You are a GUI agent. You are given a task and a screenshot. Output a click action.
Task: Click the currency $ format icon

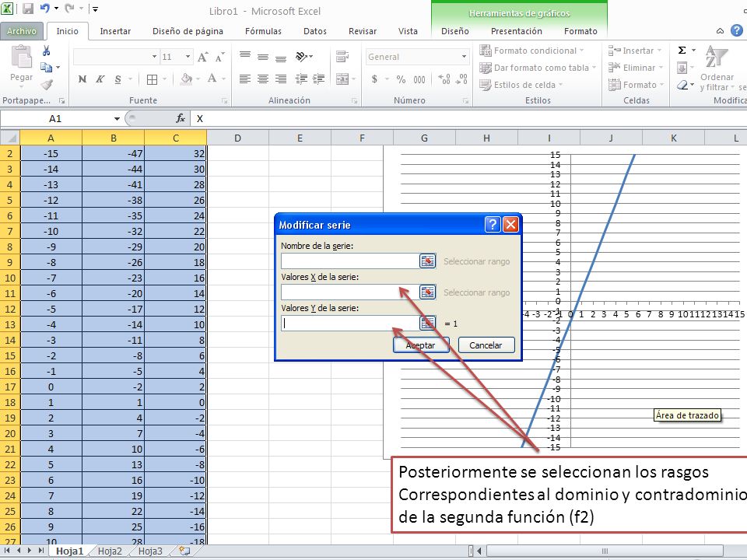click(374, 79)
